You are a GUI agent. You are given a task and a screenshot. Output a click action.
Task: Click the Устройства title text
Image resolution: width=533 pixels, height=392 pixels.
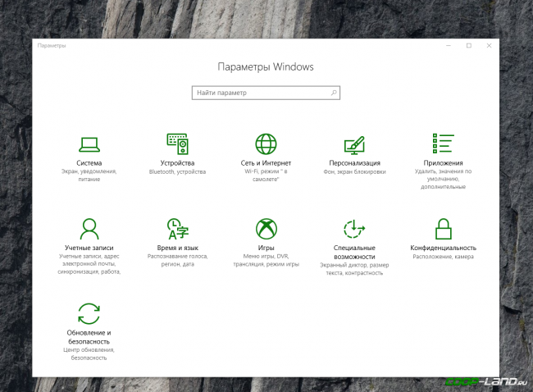tap(177, 163)
